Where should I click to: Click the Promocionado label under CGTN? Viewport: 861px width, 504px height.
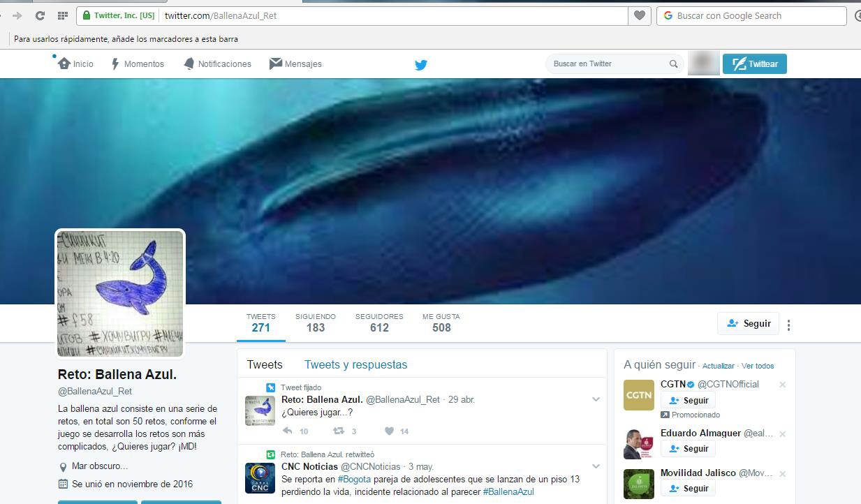point(696,415)
